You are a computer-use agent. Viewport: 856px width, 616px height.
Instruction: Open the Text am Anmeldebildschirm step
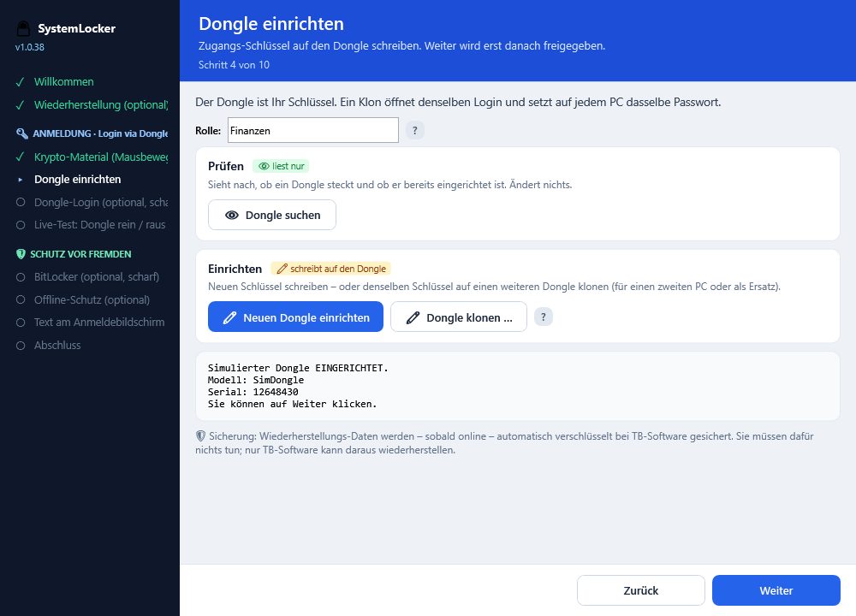(99, 323)
